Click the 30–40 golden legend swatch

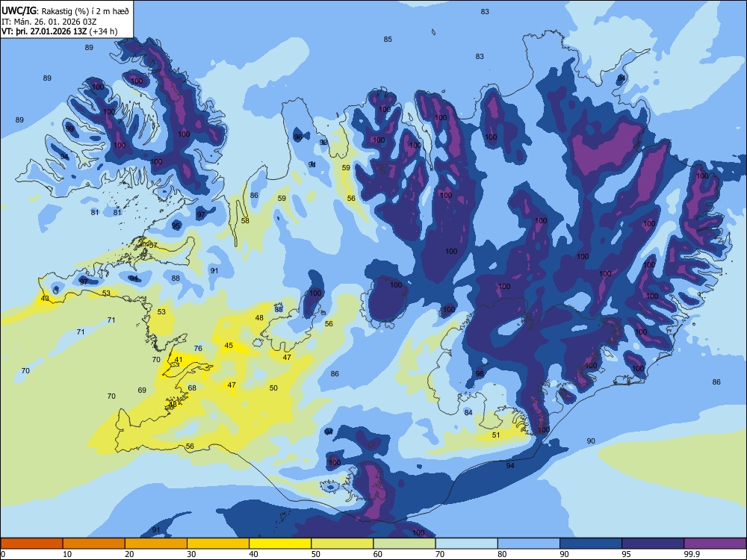click(218, 544)
